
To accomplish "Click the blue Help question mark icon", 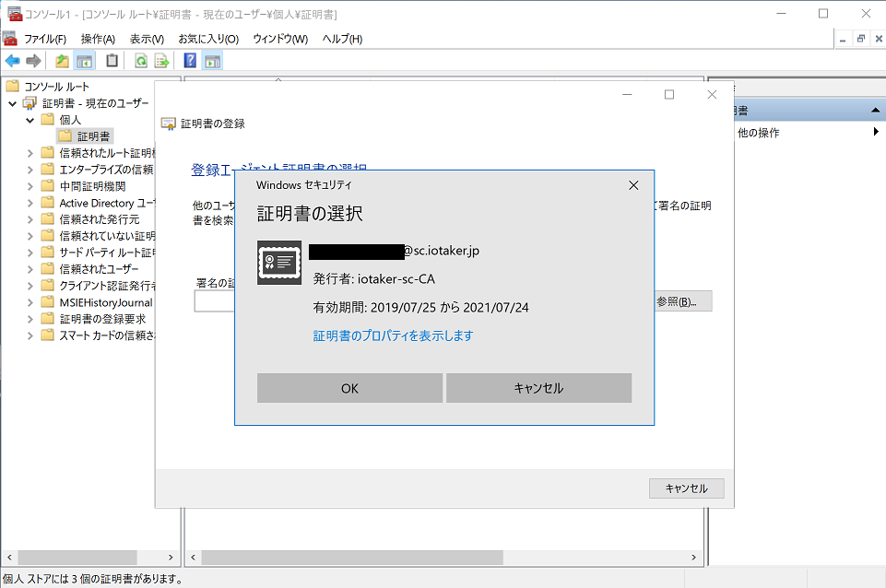I will [190, 61].
